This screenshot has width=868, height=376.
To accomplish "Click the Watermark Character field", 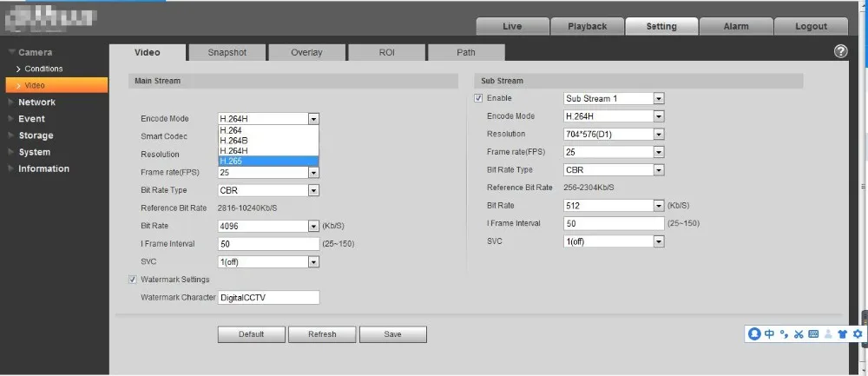I will point(268,297).
